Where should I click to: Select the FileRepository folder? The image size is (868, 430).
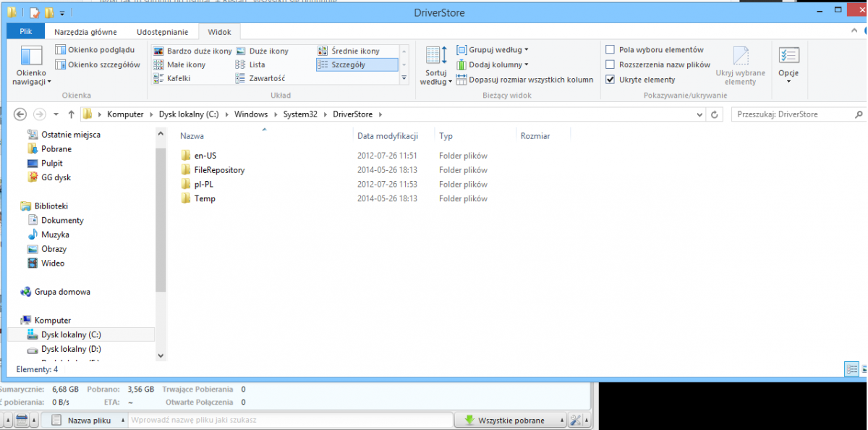click(x=219, y=170)
